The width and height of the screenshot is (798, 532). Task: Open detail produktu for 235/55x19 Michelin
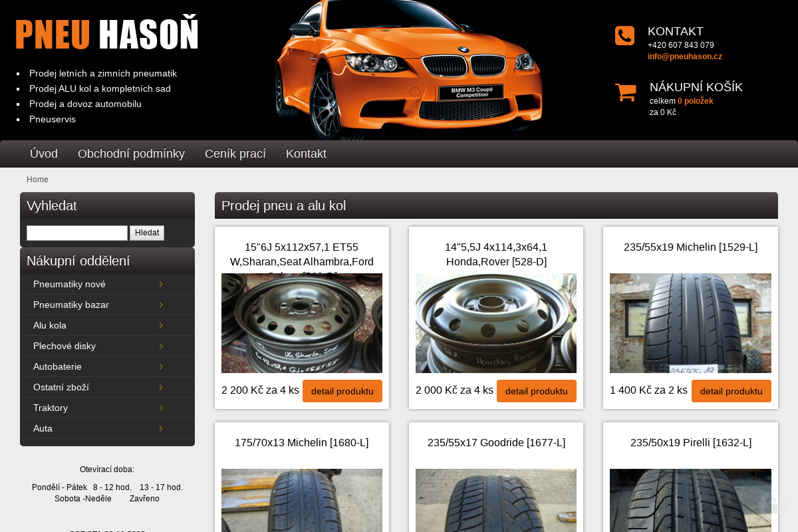[x=731, y=391]
